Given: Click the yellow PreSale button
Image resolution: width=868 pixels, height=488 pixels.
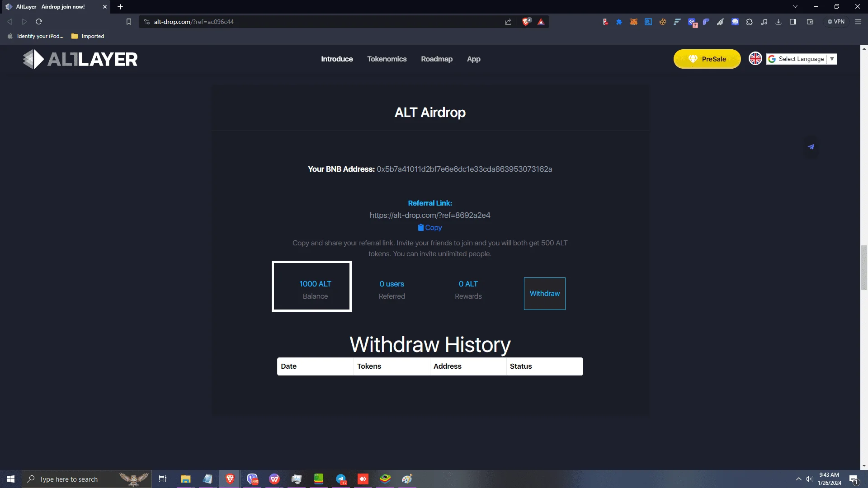Looking at the screenshot, I should tap(707, 59).
